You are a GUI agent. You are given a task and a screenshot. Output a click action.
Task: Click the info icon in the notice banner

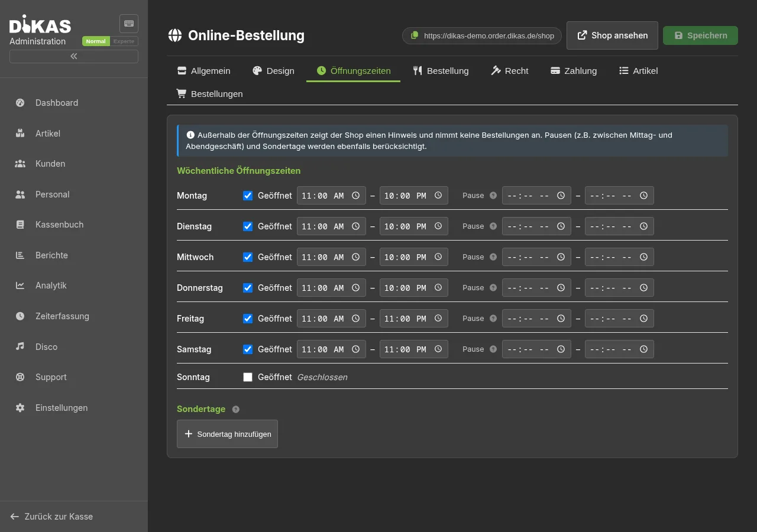[x=190, y=135]
